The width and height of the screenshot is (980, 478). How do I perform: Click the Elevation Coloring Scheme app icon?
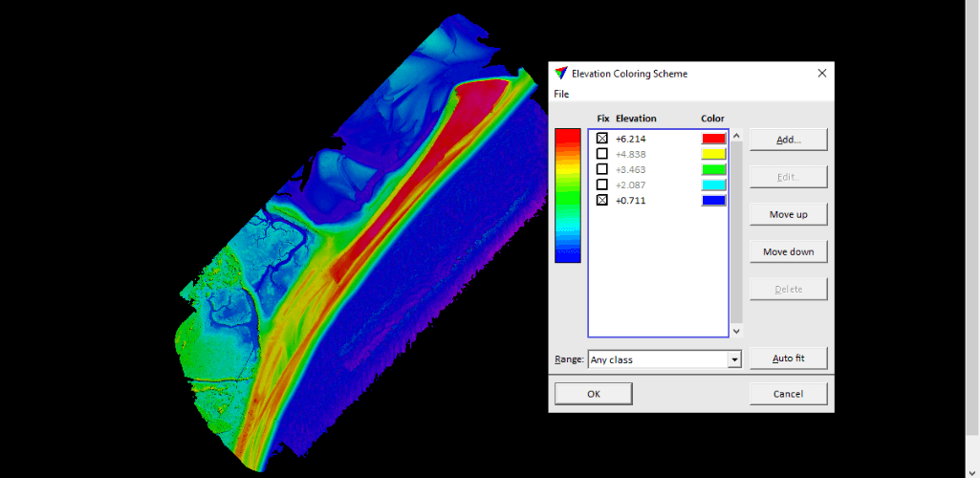pos(560,73)
